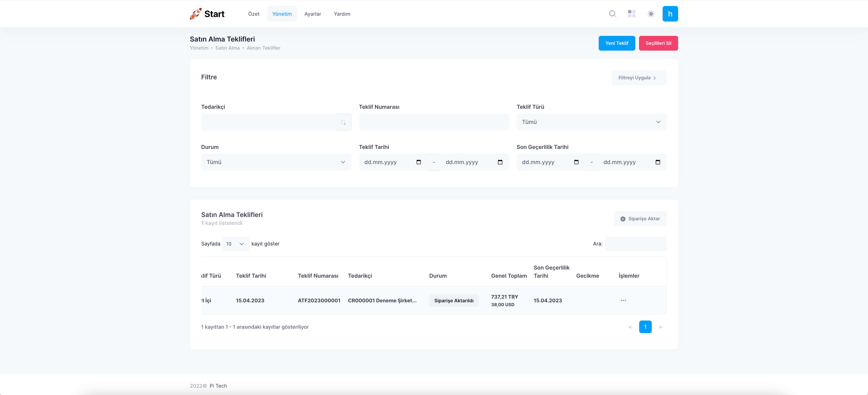Expand the Durum filter dropdown
The height and width of the screenshot is (395, 868).
(x=276, y=162)
